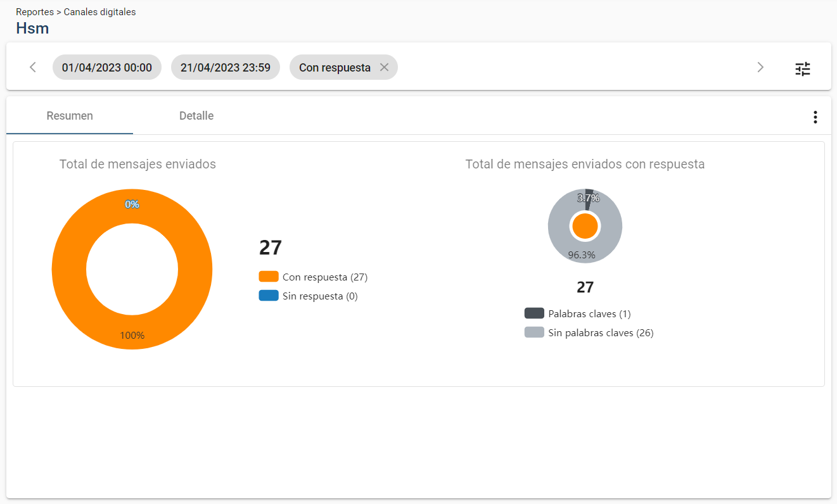Switch to the Detalle tab
The image size is (837, 504).
pyautogui.click(x=196, y=116)
